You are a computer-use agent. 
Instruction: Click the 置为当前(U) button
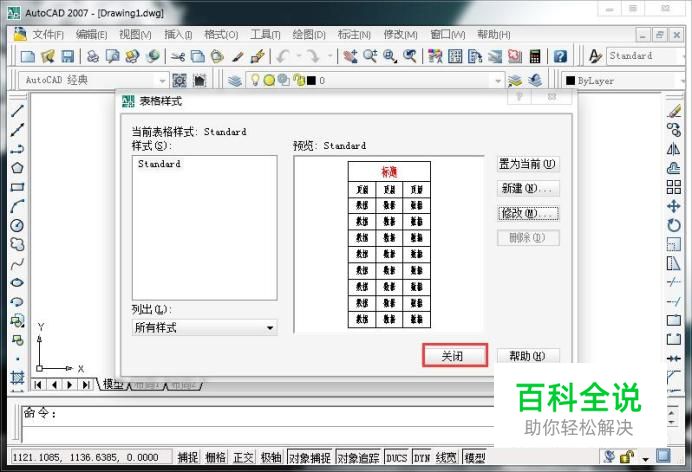(x=528, y=164)
